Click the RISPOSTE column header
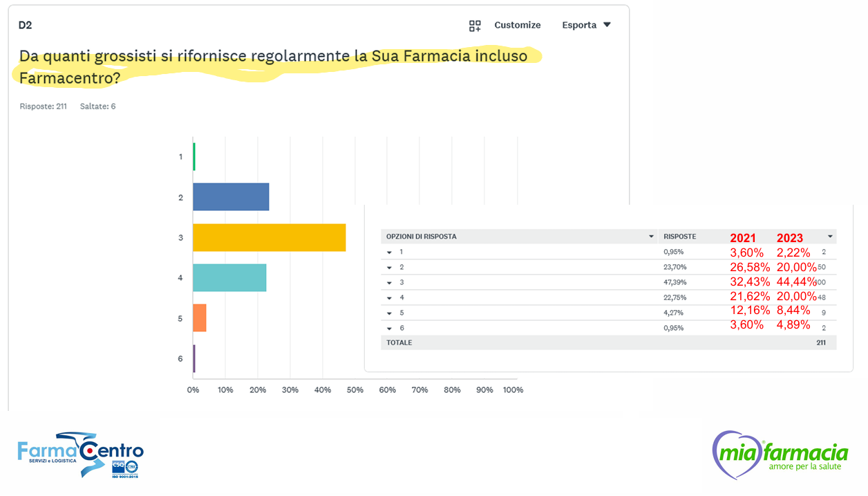 click(x=679, y=237)
